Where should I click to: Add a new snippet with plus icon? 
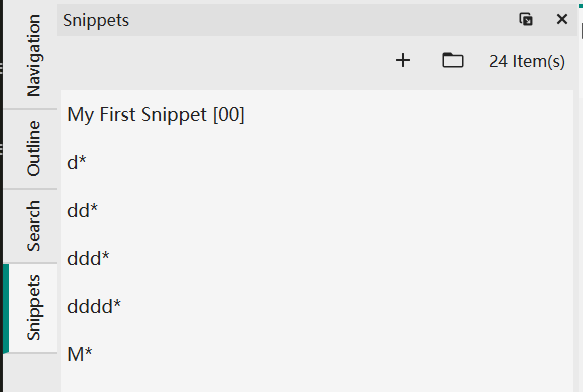[x=403, y=60]
